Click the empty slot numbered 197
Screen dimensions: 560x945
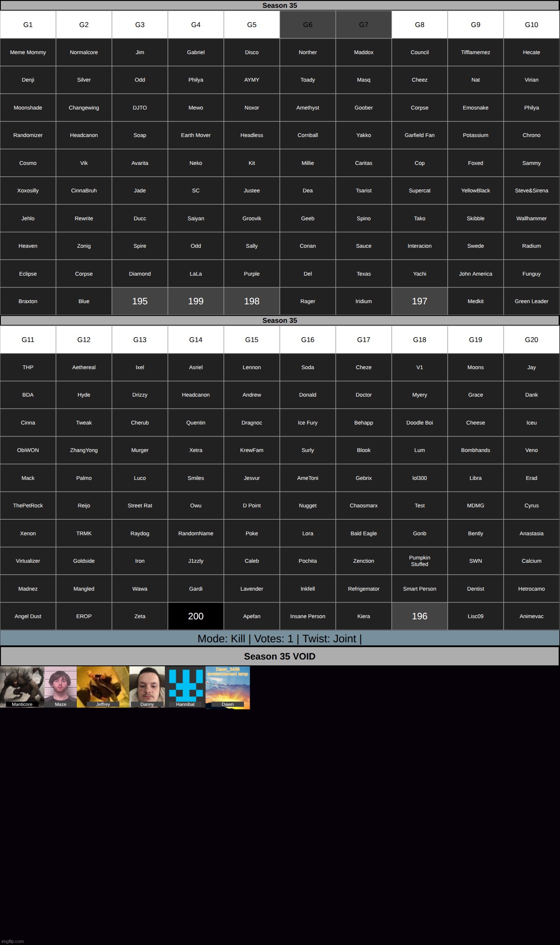pyautogui.click(x=419, y=301)
